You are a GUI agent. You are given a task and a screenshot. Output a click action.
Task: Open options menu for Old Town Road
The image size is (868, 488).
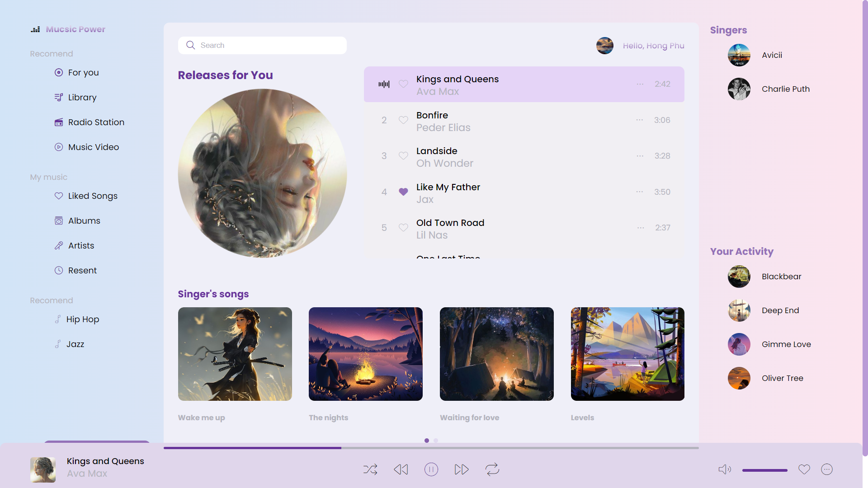640,228
